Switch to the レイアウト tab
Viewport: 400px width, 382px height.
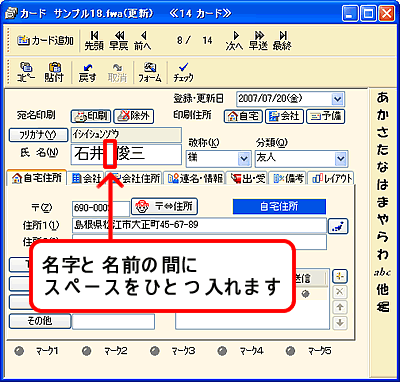coord(331,178)
